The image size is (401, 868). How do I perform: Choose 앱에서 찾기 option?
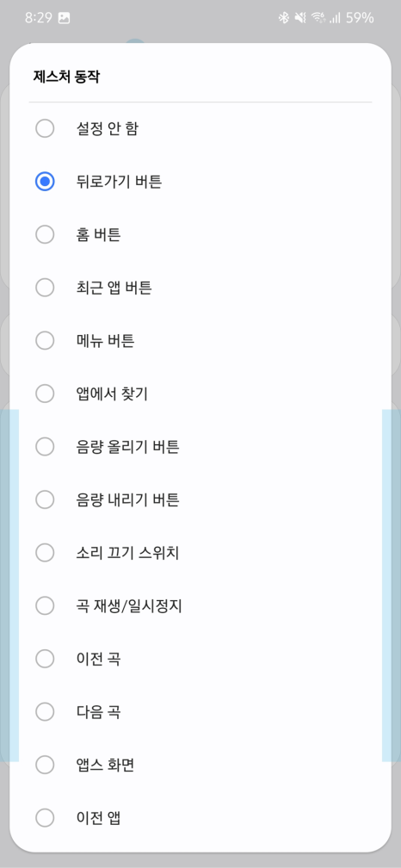(x=200, y=394)
